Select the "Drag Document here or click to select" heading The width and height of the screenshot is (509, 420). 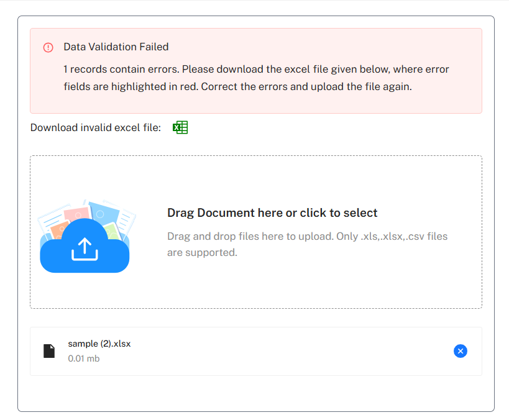[x=272, y=213]
